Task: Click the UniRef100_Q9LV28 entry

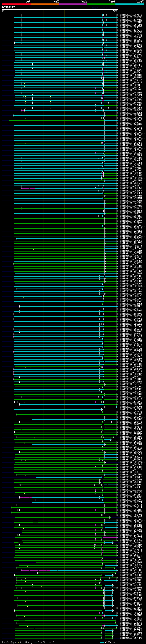Action: tap(131, 67)
